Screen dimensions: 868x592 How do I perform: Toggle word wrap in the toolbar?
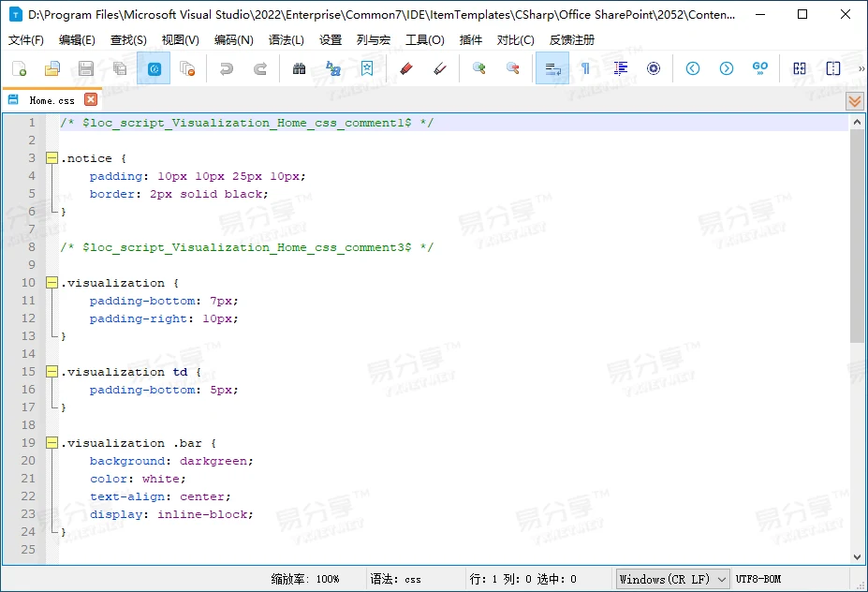click(552, 68)
